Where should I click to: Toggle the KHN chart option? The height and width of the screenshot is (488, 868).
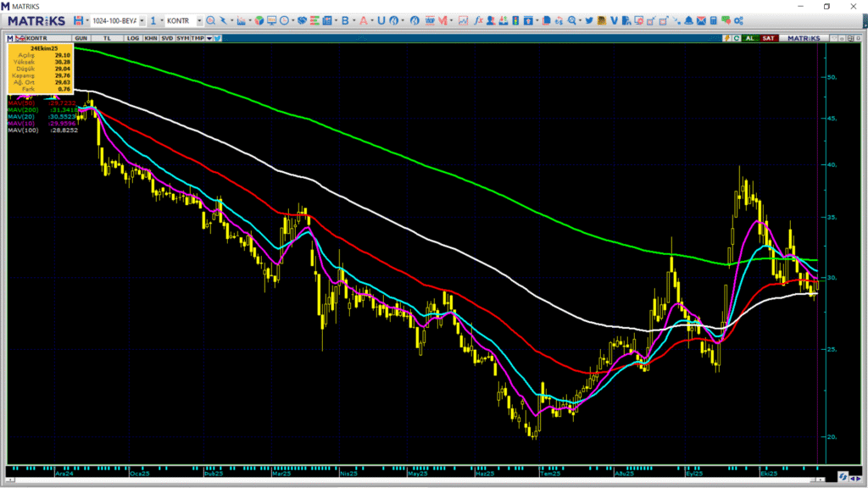150,38
